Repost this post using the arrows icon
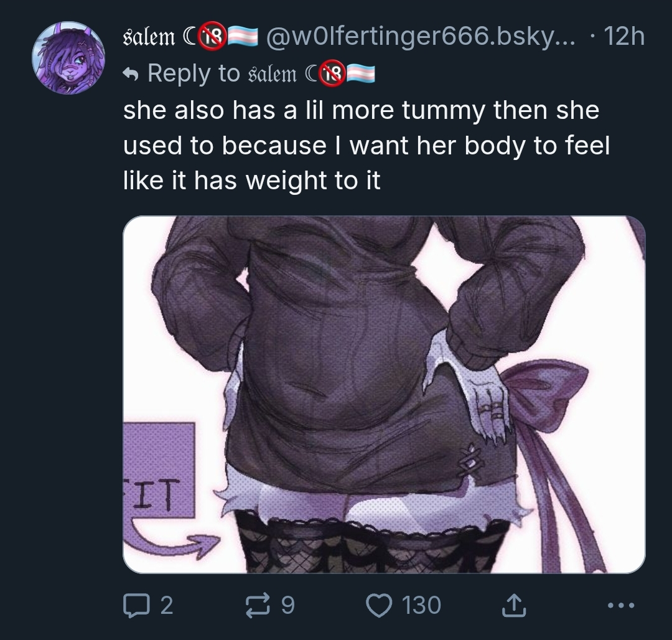This screenshot has height=640, width=672. point(258,605)
